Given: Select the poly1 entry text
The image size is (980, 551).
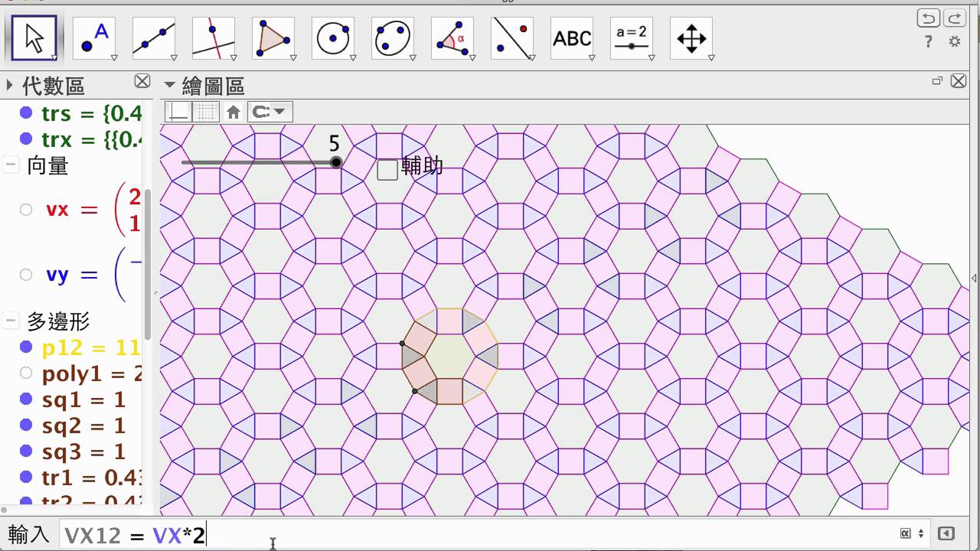Looking at the screenshot, I should 92,373.
